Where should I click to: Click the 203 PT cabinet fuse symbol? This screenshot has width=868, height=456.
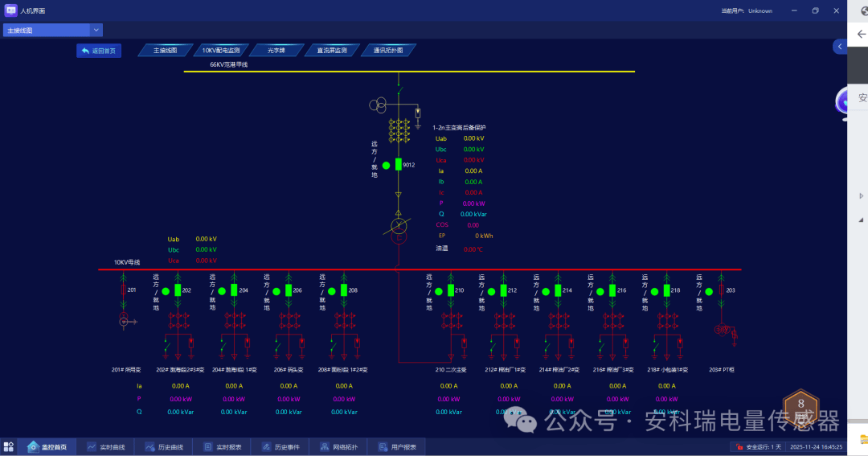pos(721,290)
